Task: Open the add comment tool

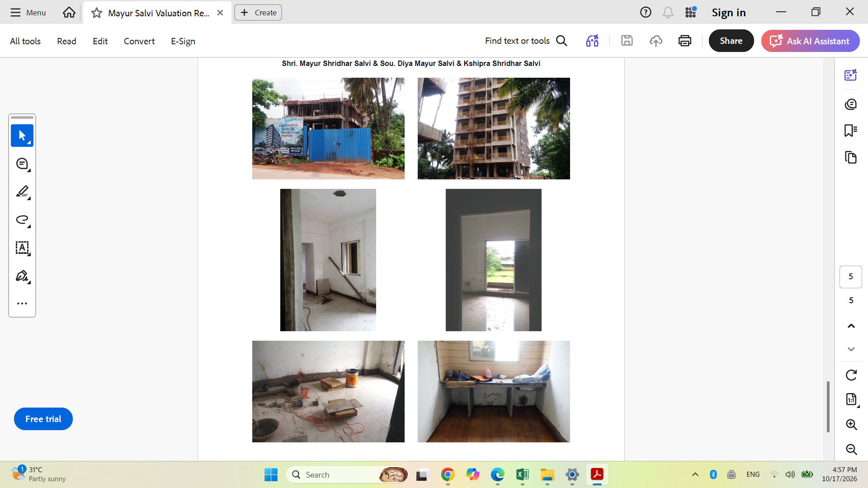Action: 22,164
